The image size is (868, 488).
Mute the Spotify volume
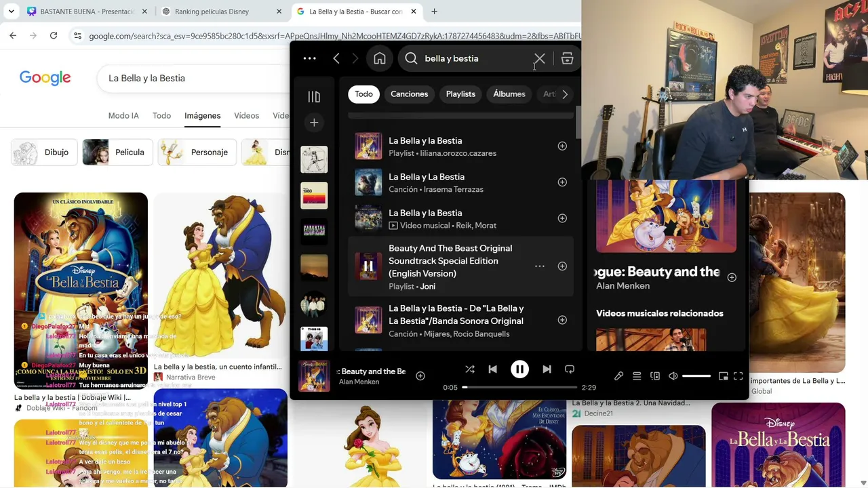pos(673,376)
